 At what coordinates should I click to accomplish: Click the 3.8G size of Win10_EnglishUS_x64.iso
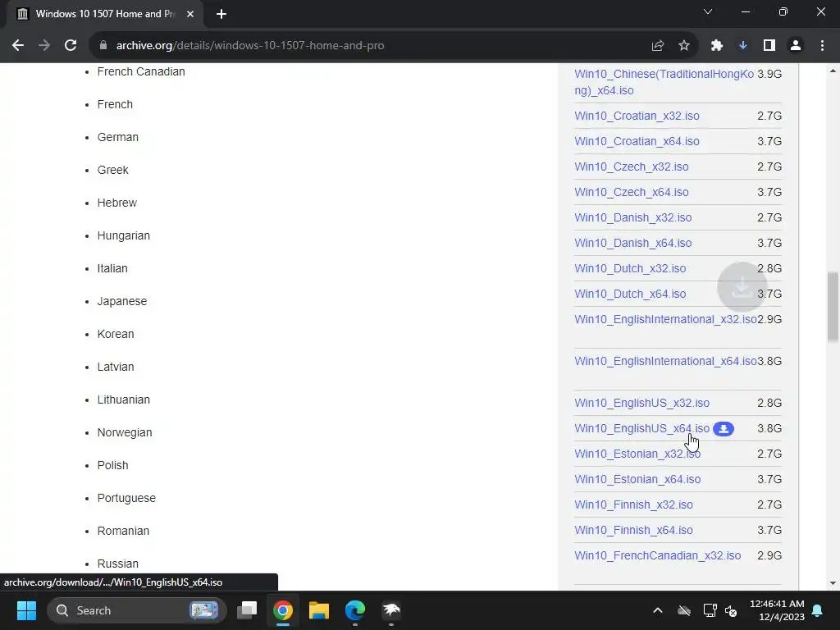click(769, 428)
